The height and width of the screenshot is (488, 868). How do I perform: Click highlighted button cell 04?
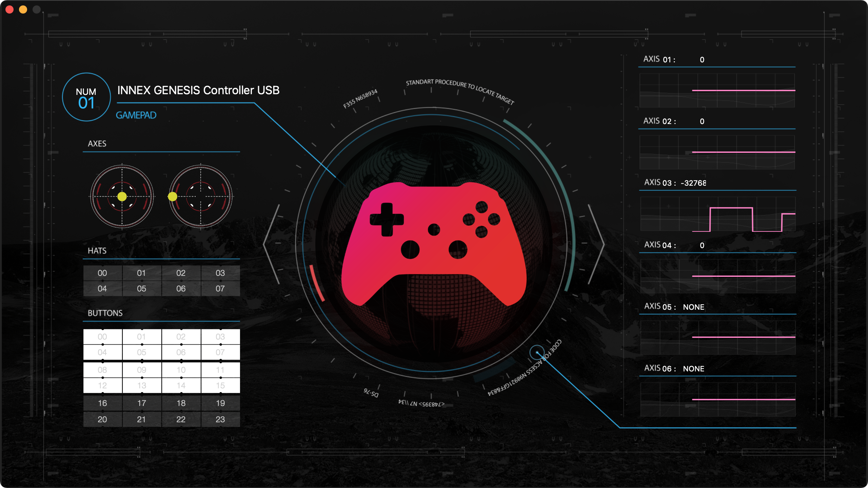(102, 352)
